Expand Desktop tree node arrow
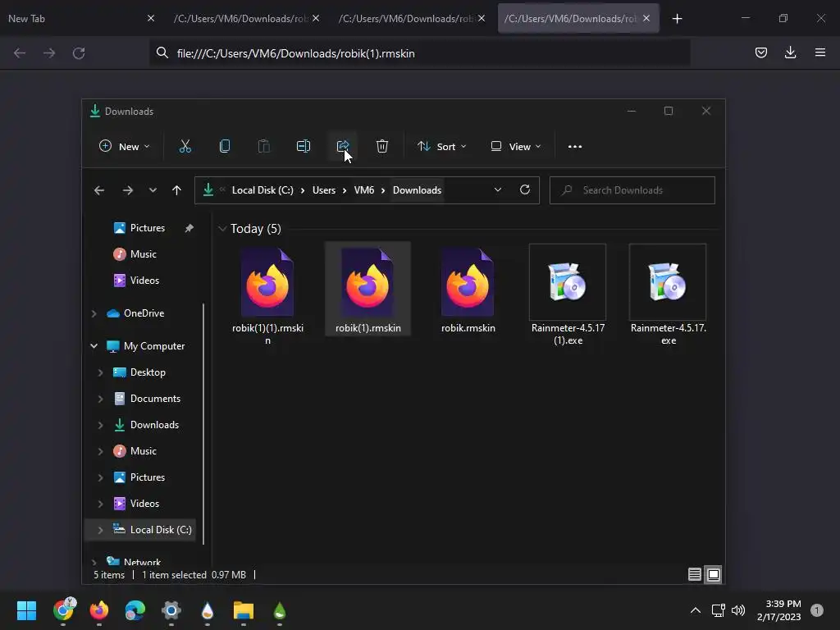The image size is (840, 630). 101,372
